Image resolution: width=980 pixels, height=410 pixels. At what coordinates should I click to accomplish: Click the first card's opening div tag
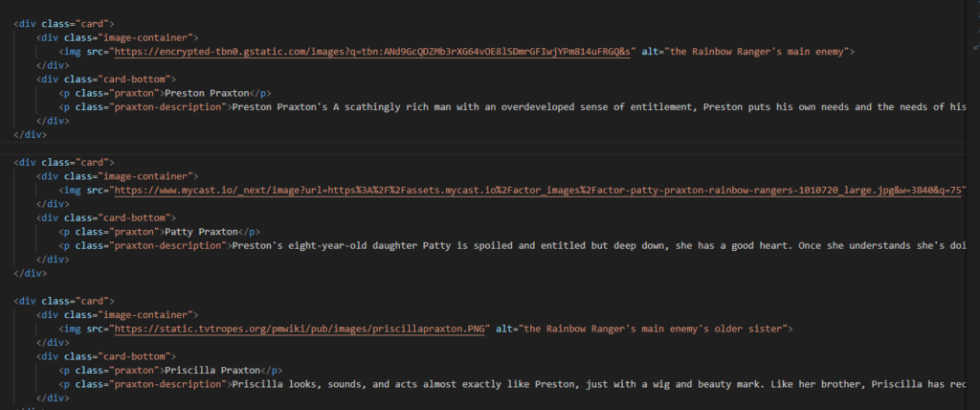coord(63,23)
